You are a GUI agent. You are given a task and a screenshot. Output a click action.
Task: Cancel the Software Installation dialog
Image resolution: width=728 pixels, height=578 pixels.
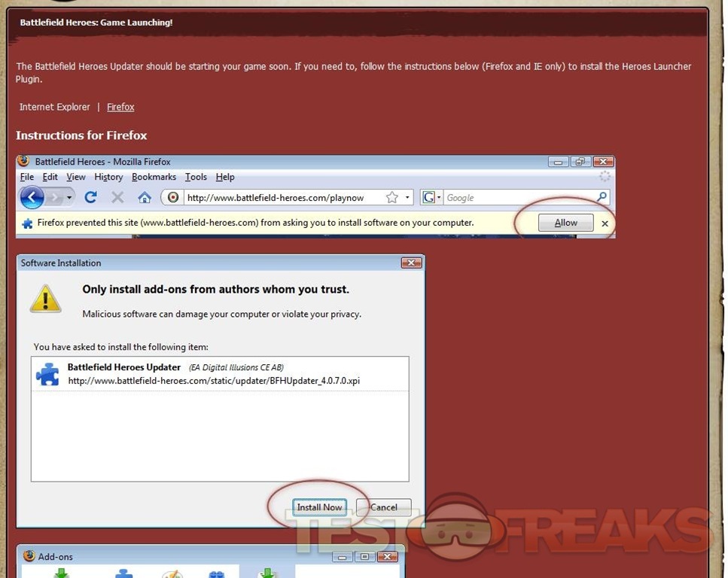pyautogui.click(x=383, y=507)
